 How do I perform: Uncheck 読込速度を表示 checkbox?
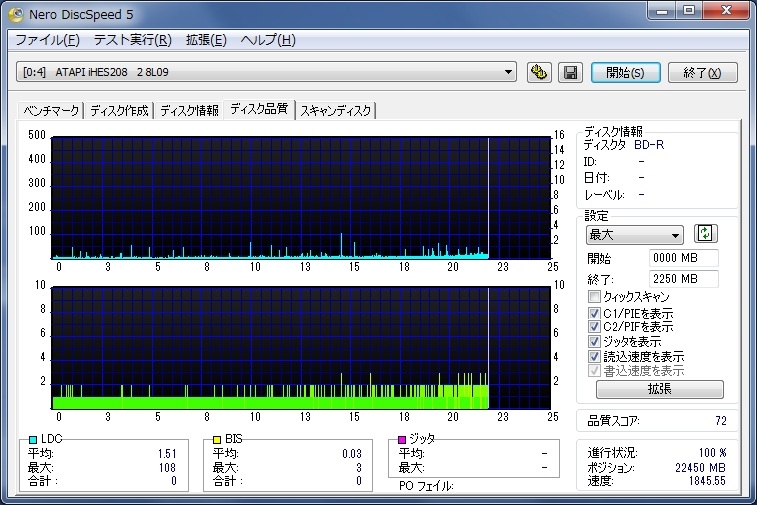(595, 356)
